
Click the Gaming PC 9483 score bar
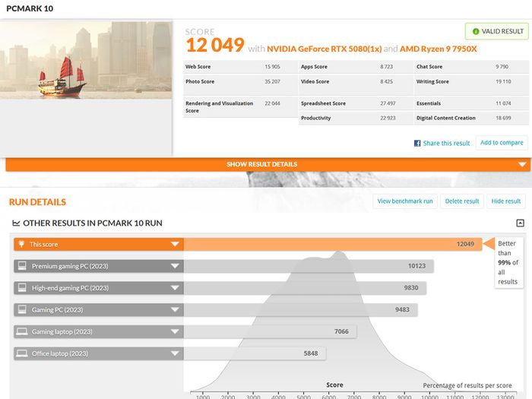[301, 309]
